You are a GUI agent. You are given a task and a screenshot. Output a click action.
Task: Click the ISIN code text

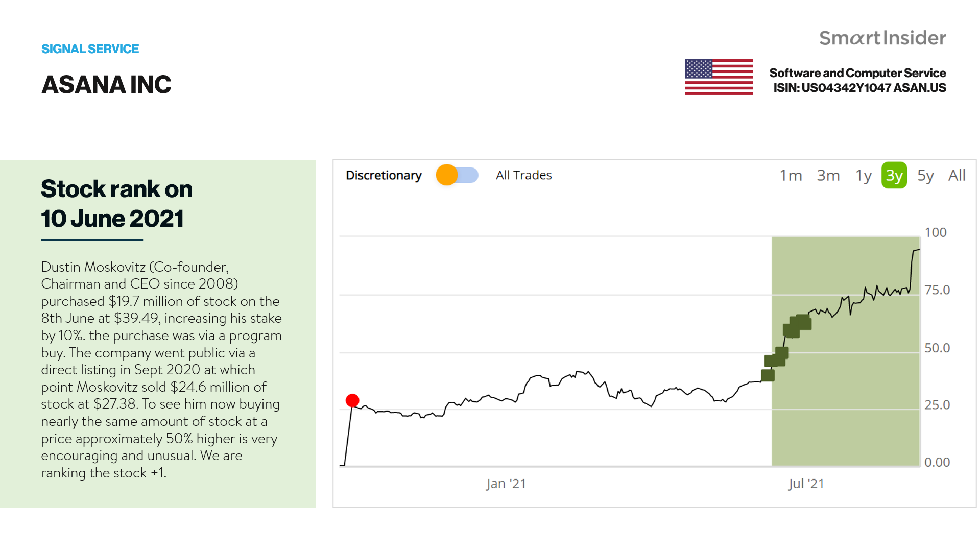859,88
